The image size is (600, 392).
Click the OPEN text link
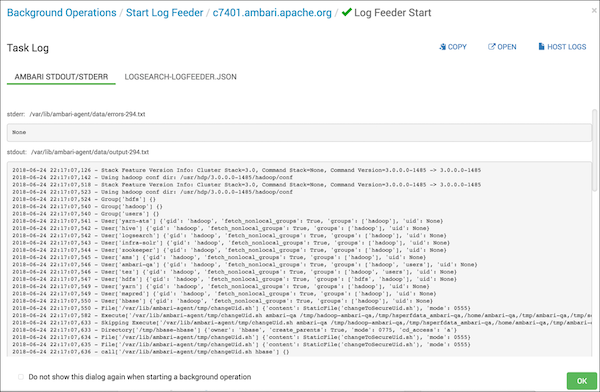point(507,47)
